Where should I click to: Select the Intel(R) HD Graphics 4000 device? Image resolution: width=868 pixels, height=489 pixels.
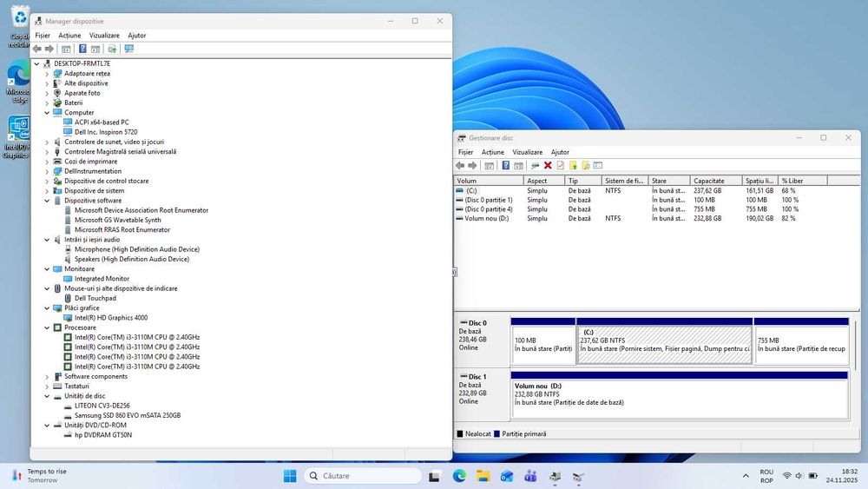[x=111, y=318]
